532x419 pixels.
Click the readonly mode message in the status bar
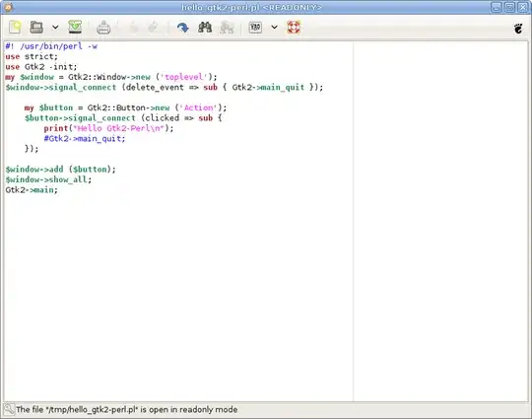[x=126, y=410]
